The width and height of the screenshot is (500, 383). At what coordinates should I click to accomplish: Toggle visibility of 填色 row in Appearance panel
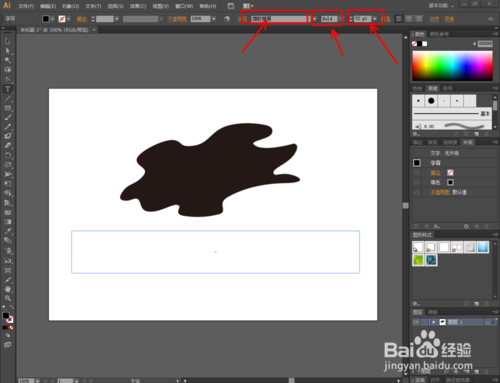click(417, 182)
